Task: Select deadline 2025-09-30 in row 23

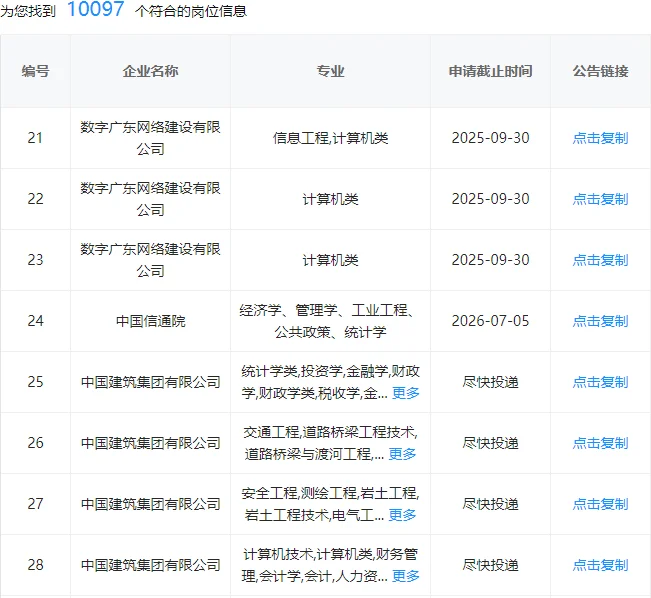Action: [x=490, y=260]
